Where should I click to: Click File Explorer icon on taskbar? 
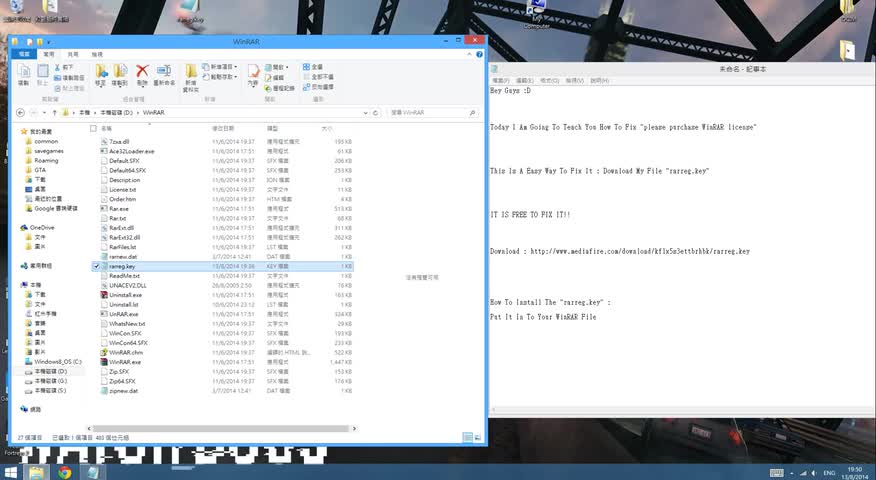[36, 472]
